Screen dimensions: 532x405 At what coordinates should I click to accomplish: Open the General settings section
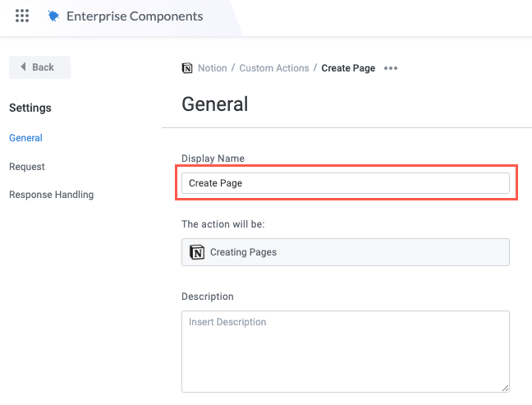[25, 138]
